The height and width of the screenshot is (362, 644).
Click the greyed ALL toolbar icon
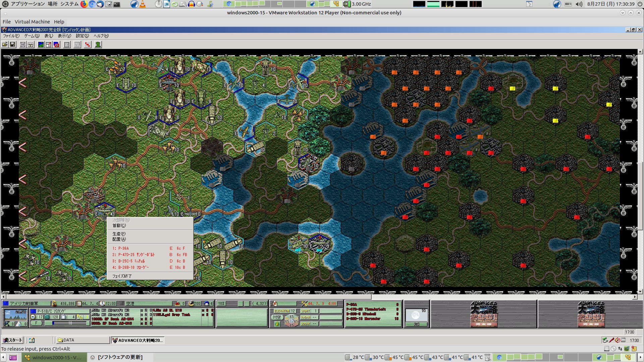click(x=77, y=45)
